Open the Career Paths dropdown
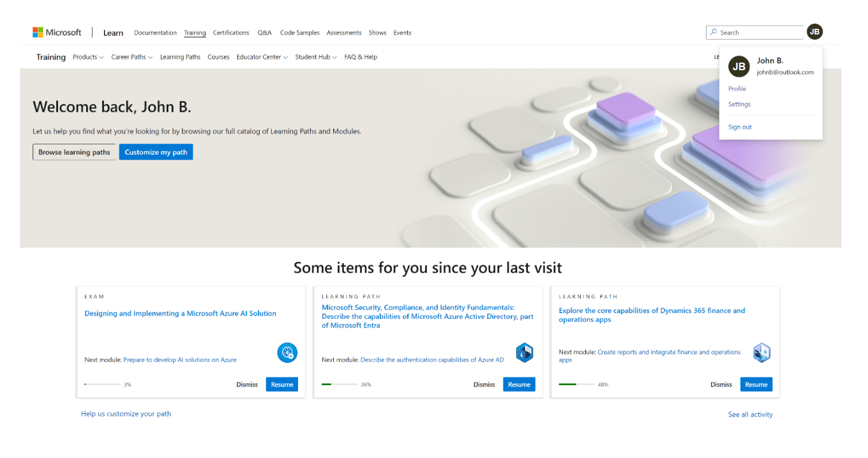 click(x=131, y=57)
